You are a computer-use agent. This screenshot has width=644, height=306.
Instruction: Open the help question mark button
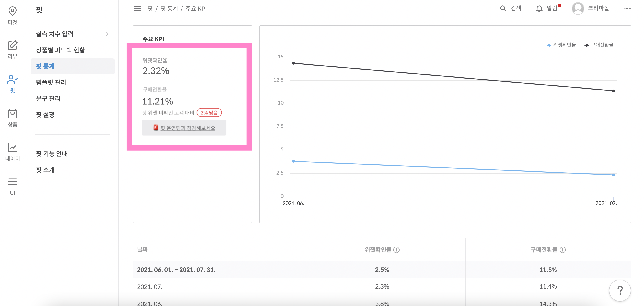point(620,290)
